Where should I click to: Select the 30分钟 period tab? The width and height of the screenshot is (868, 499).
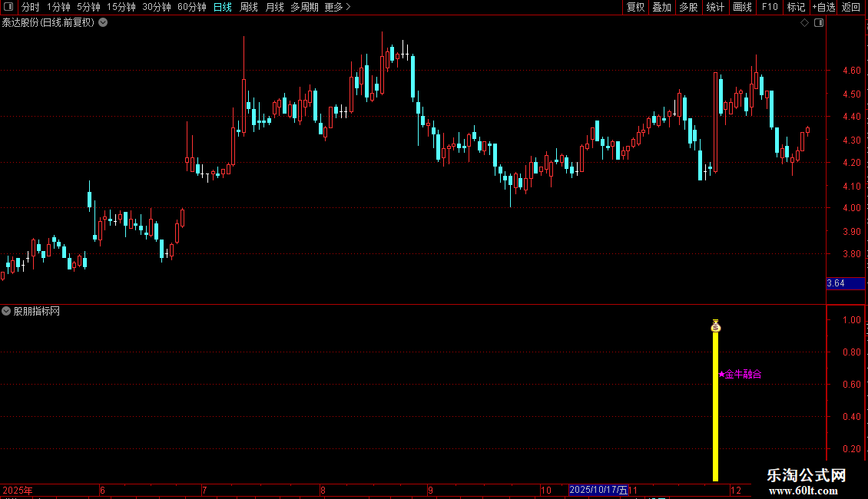click(157, 7)
